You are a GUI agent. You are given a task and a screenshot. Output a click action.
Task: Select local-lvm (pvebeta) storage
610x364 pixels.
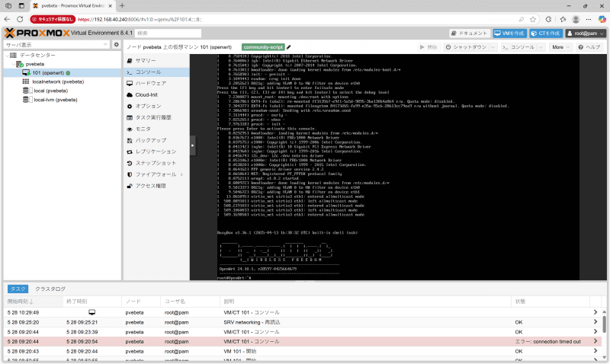(x=56, y=100)
